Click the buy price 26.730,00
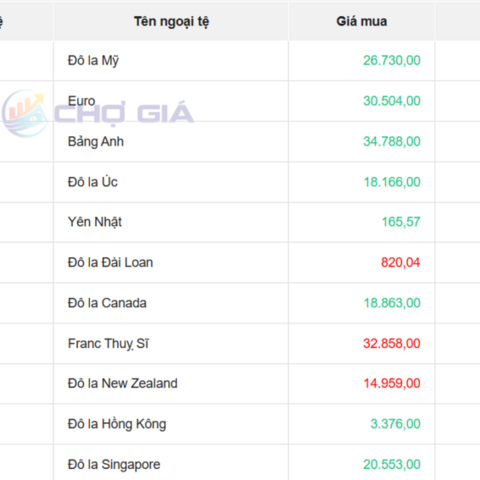The image size is (480, 480). tap(392, 61)
